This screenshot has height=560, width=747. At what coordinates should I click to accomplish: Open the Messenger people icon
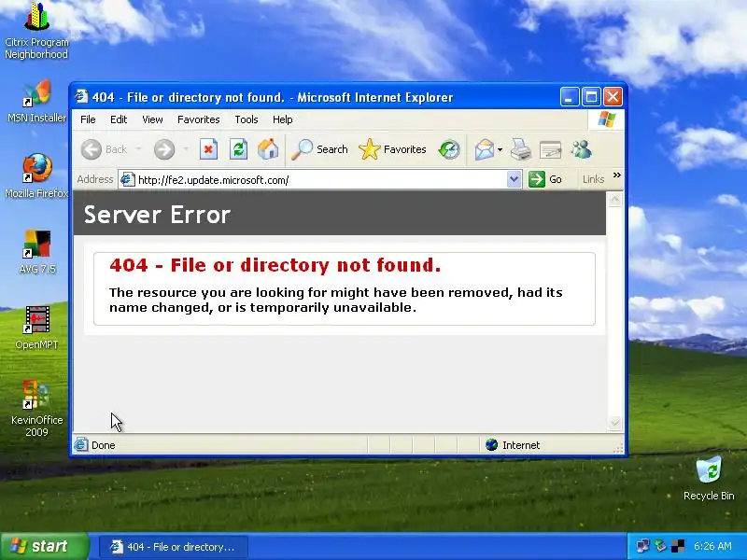(581, 149)
